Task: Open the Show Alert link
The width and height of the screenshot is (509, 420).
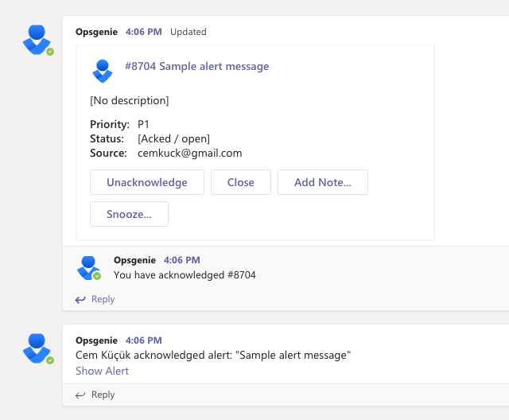Action: [103, 371]
